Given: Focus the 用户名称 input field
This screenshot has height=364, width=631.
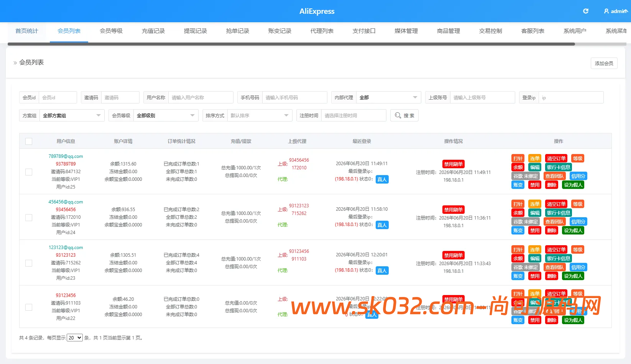Looking at the screenshot, I should pyautogui.click(x=200, y=97).
